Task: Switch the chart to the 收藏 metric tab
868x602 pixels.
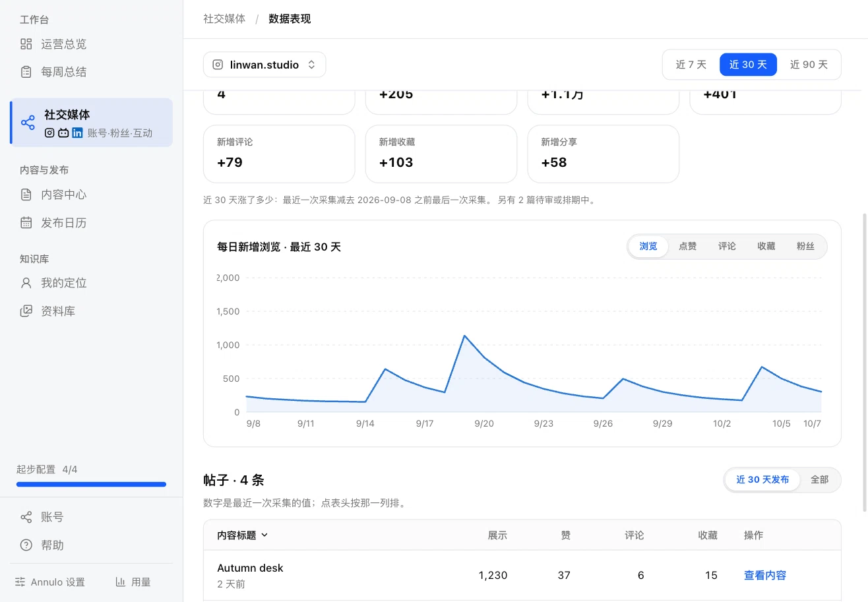Action: click(766, 246)
